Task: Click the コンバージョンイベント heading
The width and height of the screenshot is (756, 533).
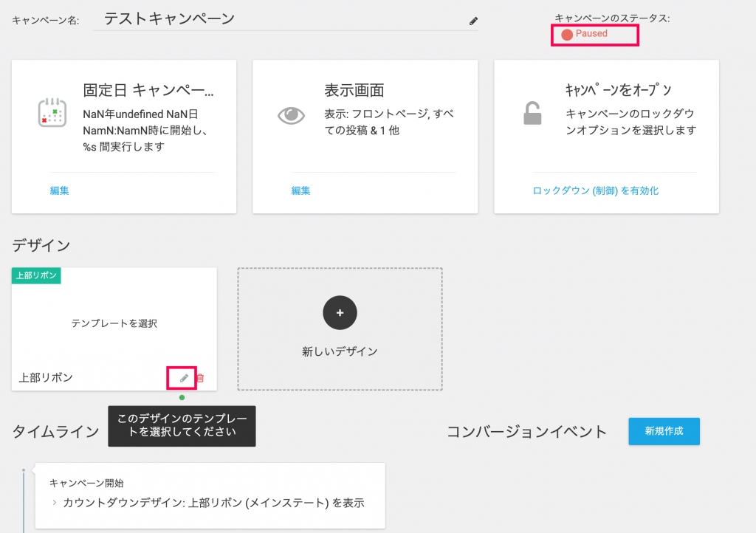Action: [526, 431]
